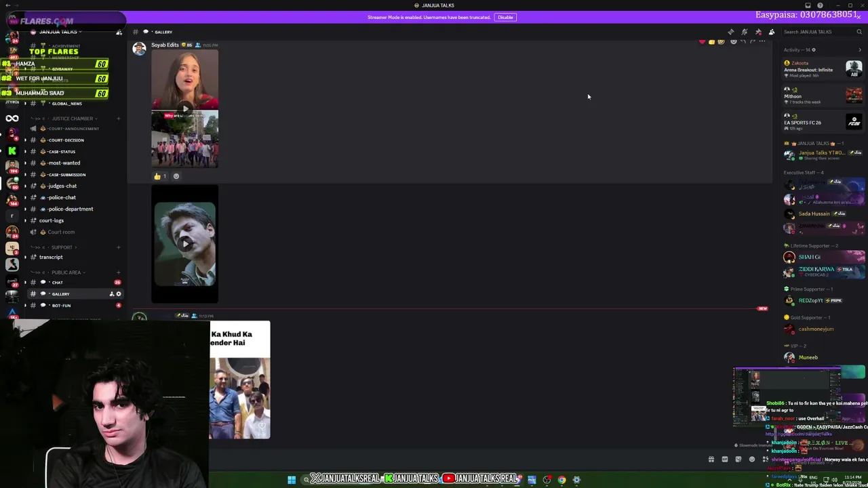The width and height of the screenshot is (868, 488).
Task: Add a channel to JUSTICE CHAMBER category
Action: pos(119,119)
